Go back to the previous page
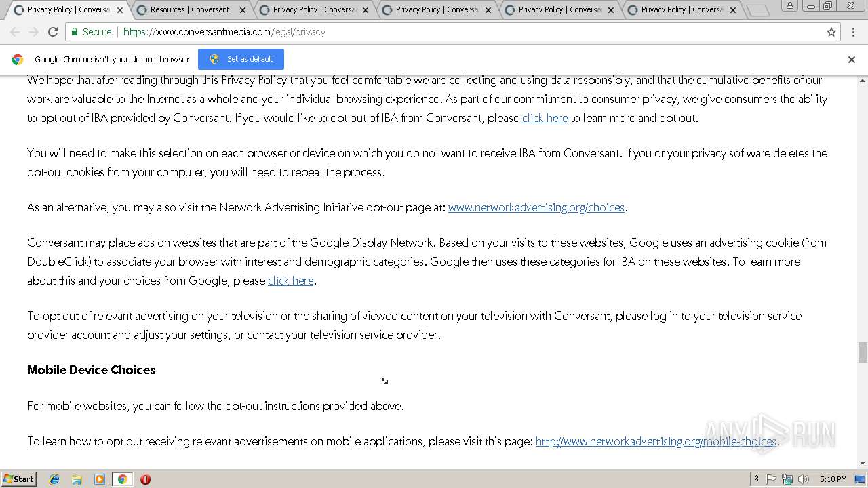Screen dimensions: 868x488 [15, 32]
